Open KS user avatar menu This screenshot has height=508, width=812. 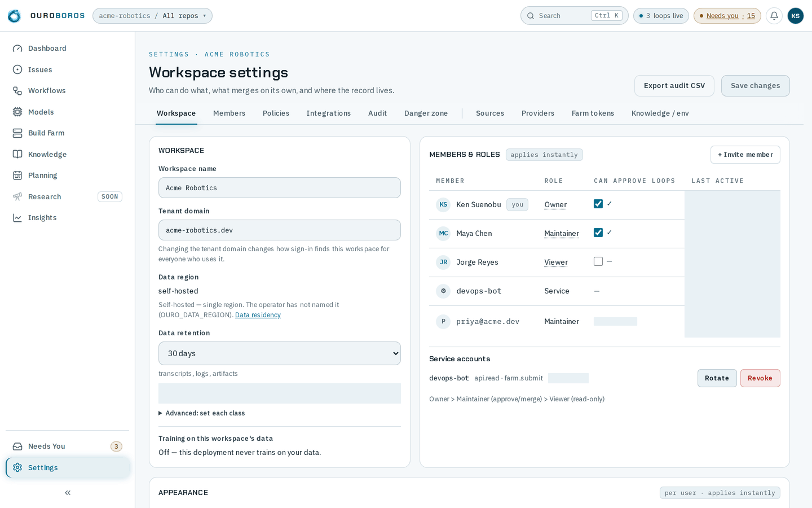coord(796,16)
